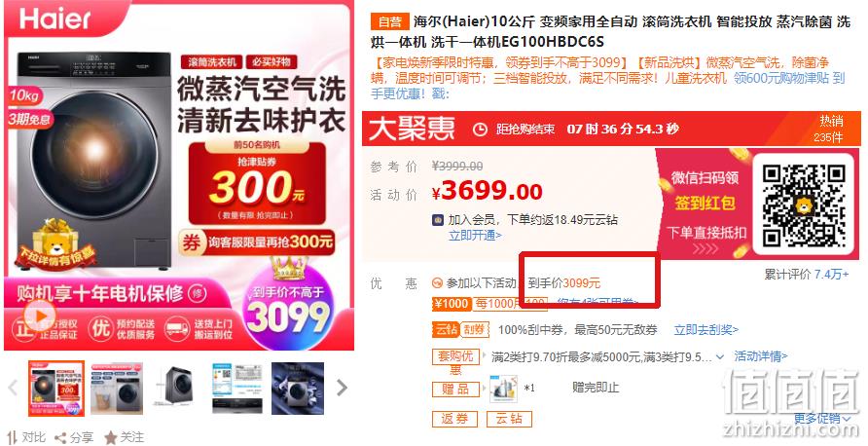The image size is (868, 446).
Task: Click the follow star (关注) icon
Action: coord(111,438)
